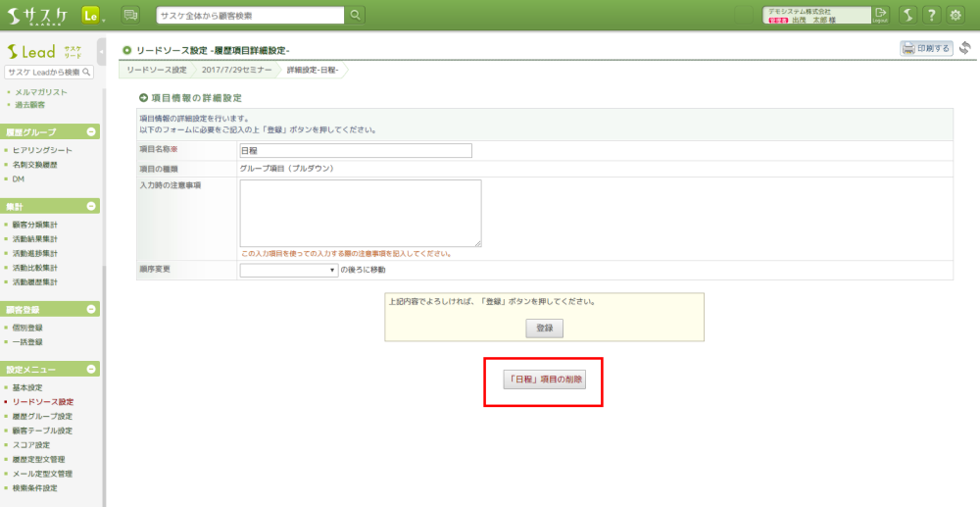Collapse the 履歴グループ sidebar section
980x507 pixels.
(92, 131)
